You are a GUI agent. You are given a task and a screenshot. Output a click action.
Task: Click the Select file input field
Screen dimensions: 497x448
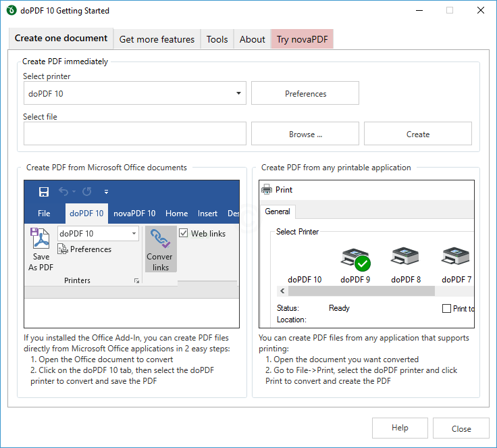135,134
